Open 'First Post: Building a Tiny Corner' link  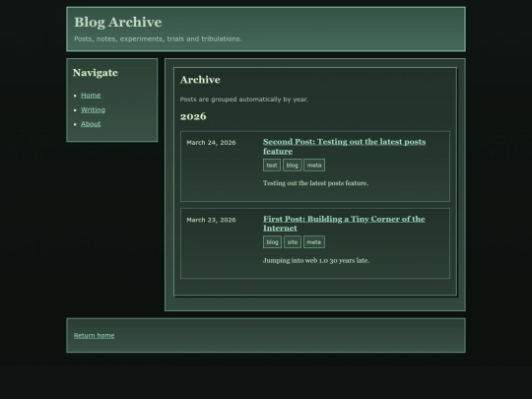(344, 224)
